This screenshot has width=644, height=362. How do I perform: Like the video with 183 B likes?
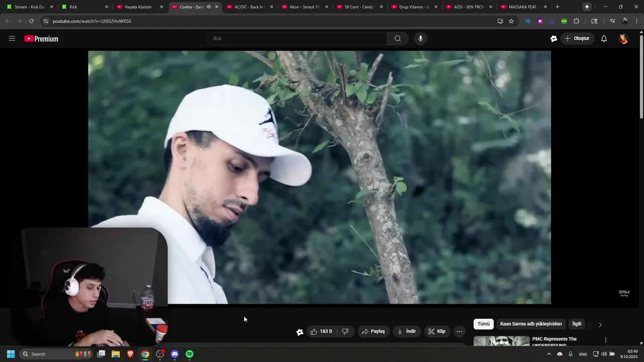tap(321, 331)
